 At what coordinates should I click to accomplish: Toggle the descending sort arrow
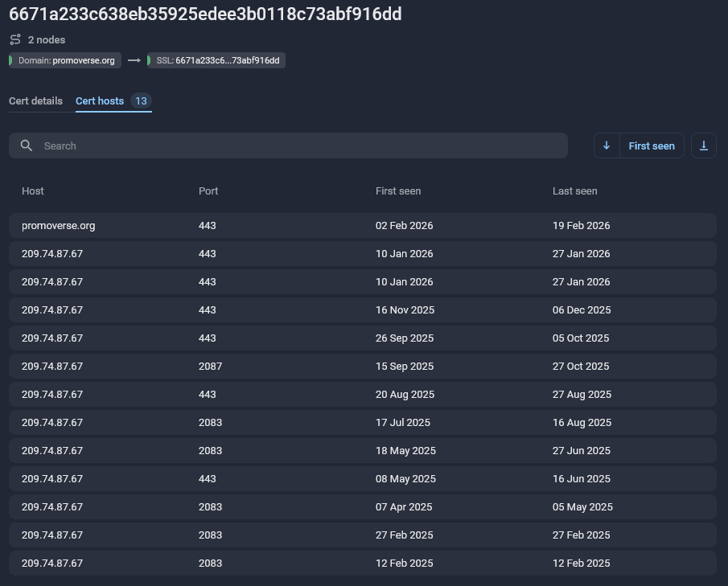coord(606,145)
